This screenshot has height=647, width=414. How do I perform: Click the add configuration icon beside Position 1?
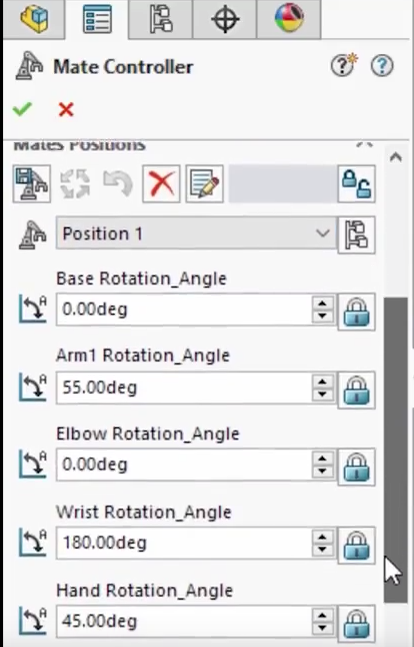[x=357, y=234]
